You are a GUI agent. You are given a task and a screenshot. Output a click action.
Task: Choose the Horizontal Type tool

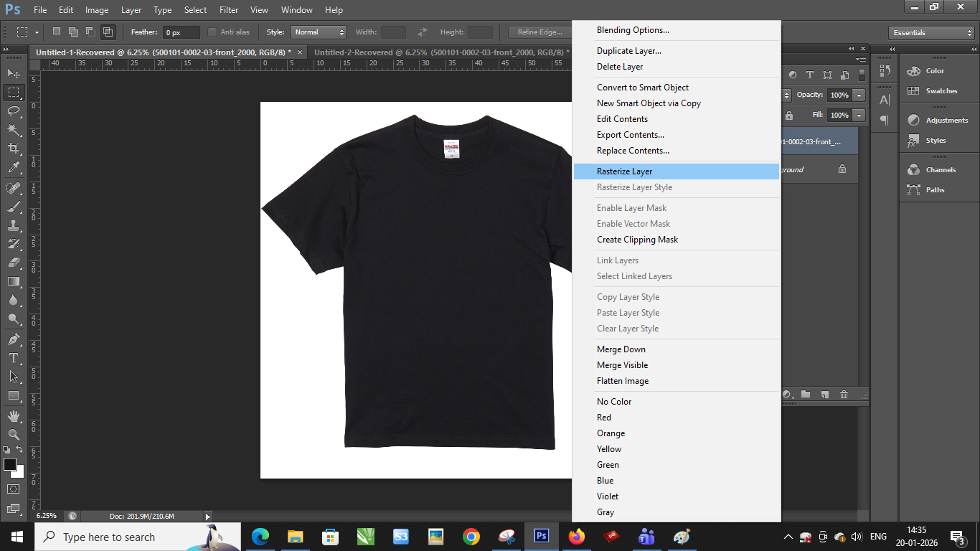[x=14, y=357]
